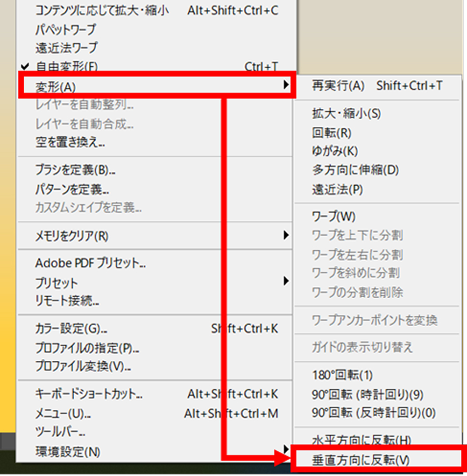
Task: Click 拡大・縮小(S) in the submenu
Action: click(347, 113)
